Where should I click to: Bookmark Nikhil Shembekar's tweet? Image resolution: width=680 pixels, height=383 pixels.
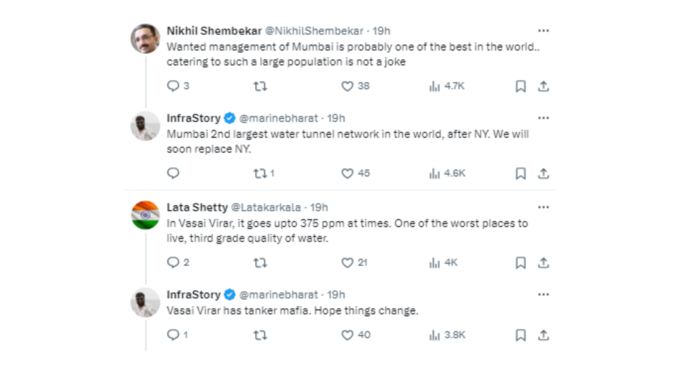(521, 86)
